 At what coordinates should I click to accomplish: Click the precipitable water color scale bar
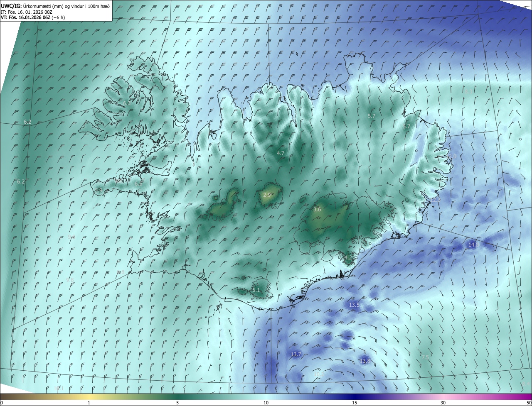click(x=266, y=396)
